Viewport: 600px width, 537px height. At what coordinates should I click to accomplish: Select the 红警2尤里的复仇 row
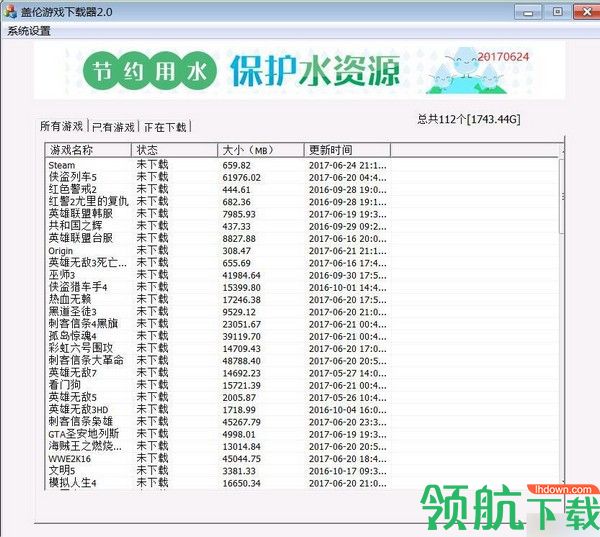302,202
